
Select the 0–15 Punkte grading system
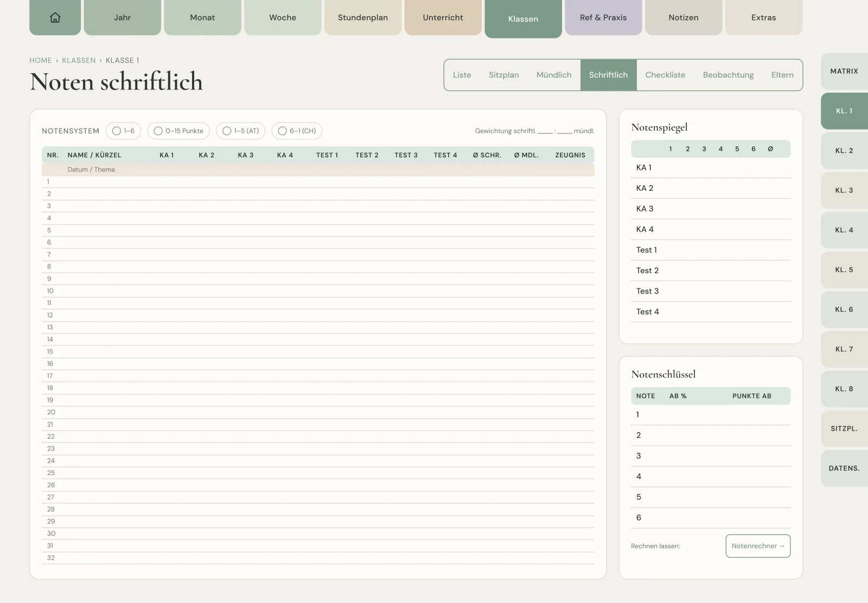tap(178, 131)
